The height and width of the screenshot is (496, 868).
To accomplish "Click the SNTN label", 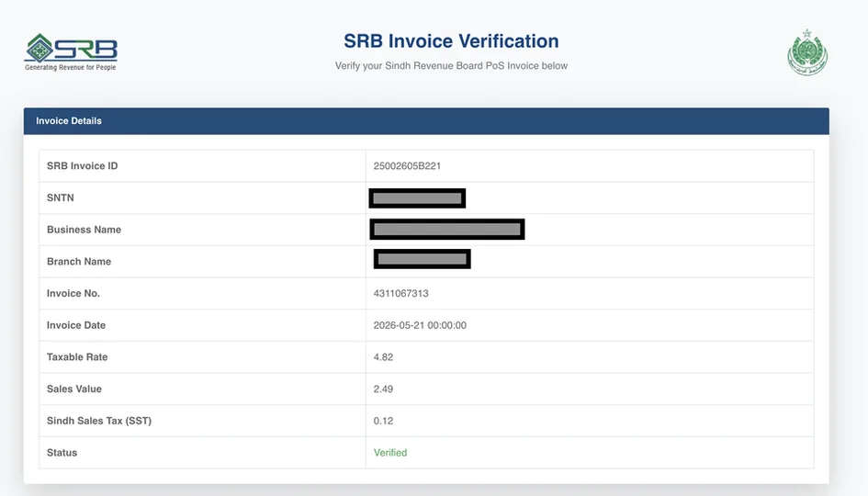I will [x=61, y=197].
